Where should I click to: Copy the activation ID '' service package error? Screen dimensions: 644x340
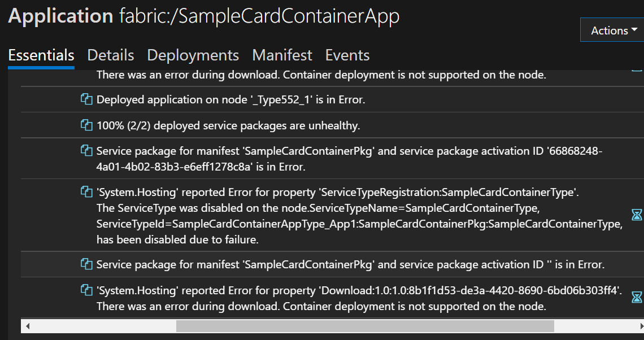click(x=86, y=264)
